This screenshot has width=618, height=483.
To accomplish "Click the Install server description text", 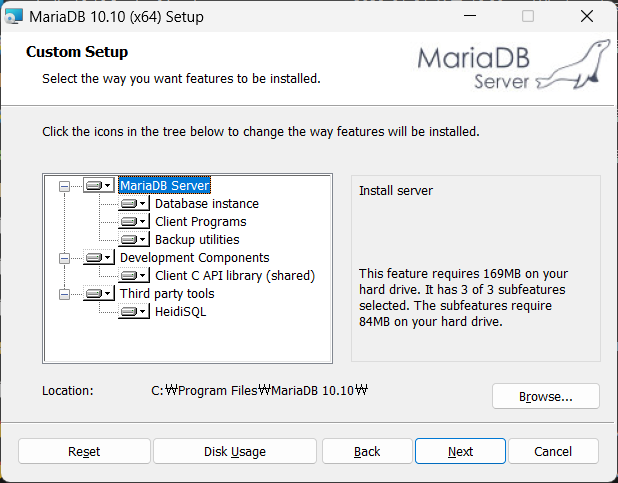I will click(x=396, y=191).
